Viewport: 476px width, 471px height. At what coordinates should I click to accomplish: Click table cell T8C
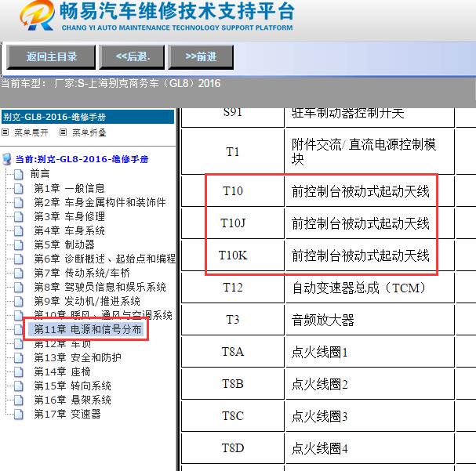tap(233, 416)
